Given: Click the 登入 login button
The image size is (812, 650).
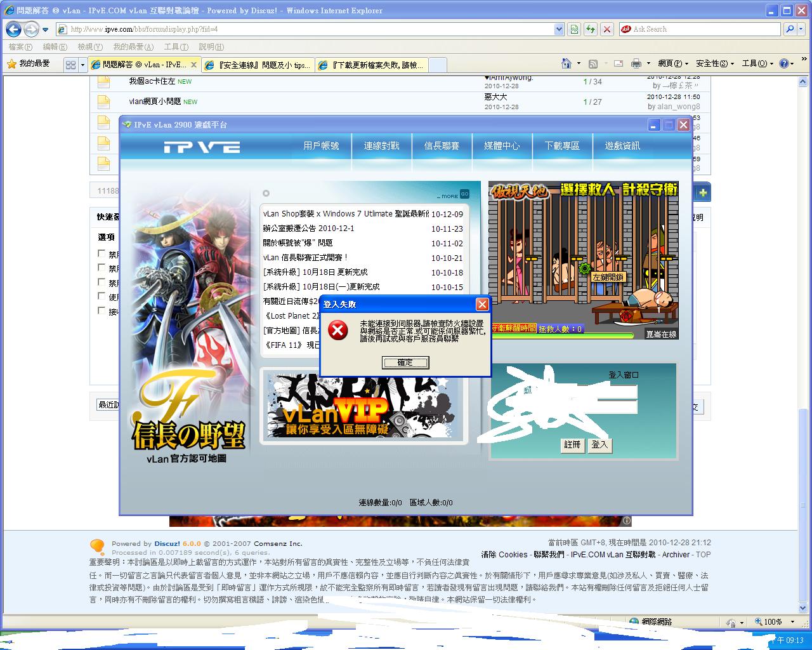Looking at the screenshot, I should point(599,445).
